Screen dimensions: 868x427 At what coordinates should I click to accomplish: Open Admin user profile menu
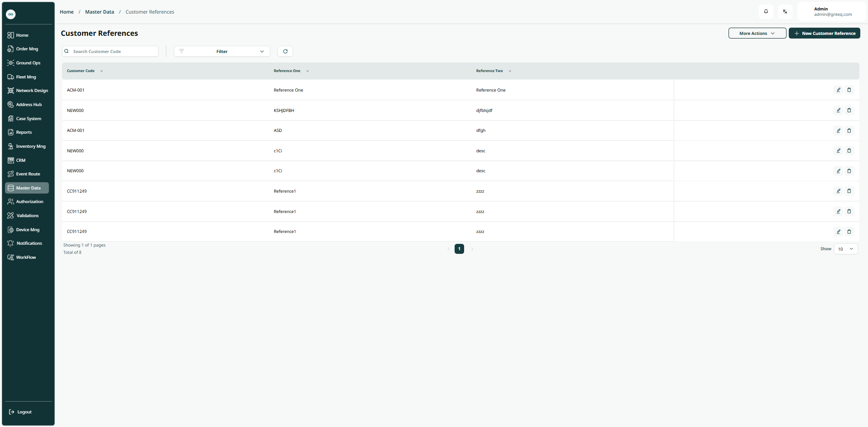832,12
